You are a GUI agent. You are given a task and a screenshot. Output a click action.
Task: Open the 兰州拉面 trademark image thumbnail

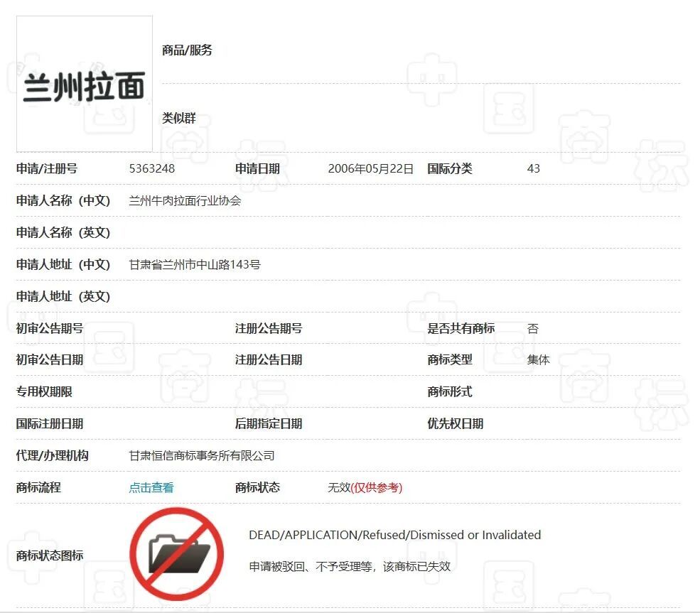pos(85,84)
